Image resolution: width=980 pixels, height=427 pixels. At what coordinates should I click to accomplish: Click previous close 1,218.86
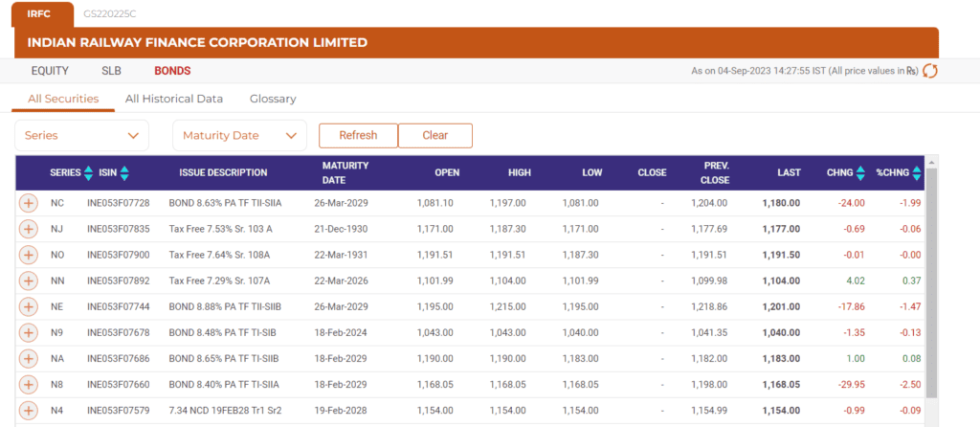point(709,307)
